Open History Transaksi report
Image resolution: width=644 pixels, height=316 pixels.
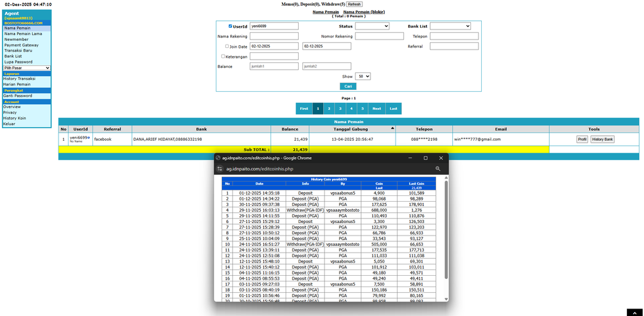click(x=19, y=79)
